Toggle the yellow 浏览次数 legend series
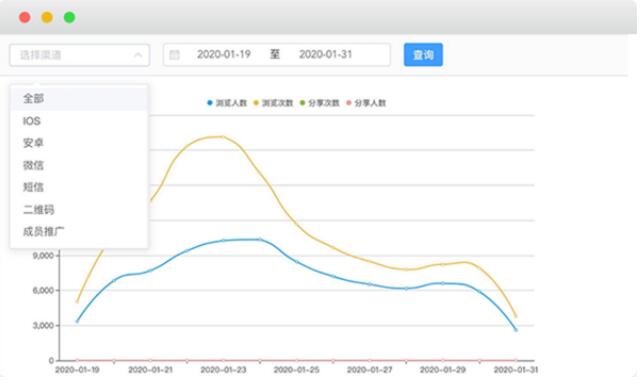Viewport: 643px width, 384px height. (x=273, y=103)
